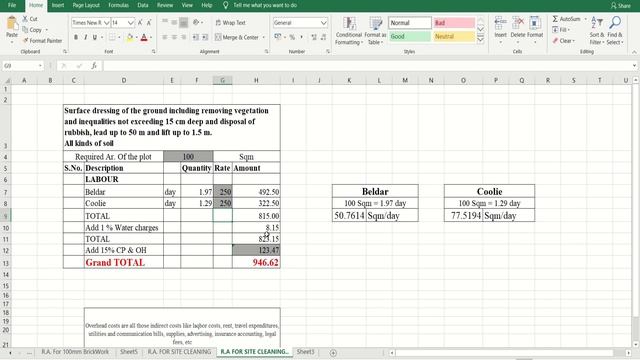Open Format as Table menu

375,31
